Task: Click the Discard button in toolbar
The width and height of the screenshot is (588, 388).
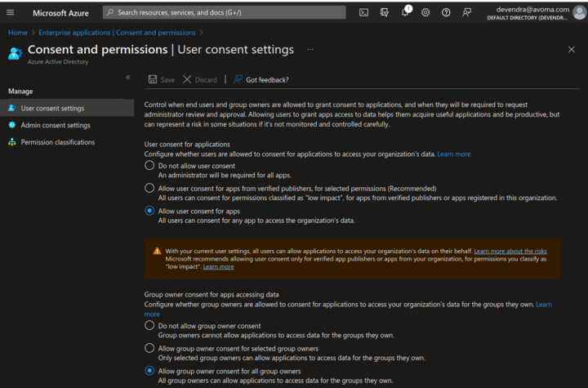Action: [200, 79]
